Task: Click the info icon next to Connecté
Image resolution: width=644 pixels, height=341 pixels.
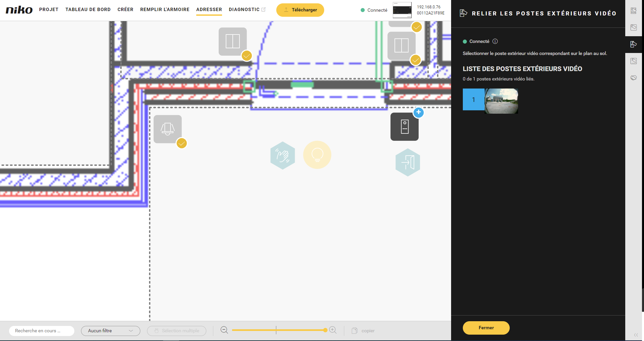Action: (x=495, y=41)
